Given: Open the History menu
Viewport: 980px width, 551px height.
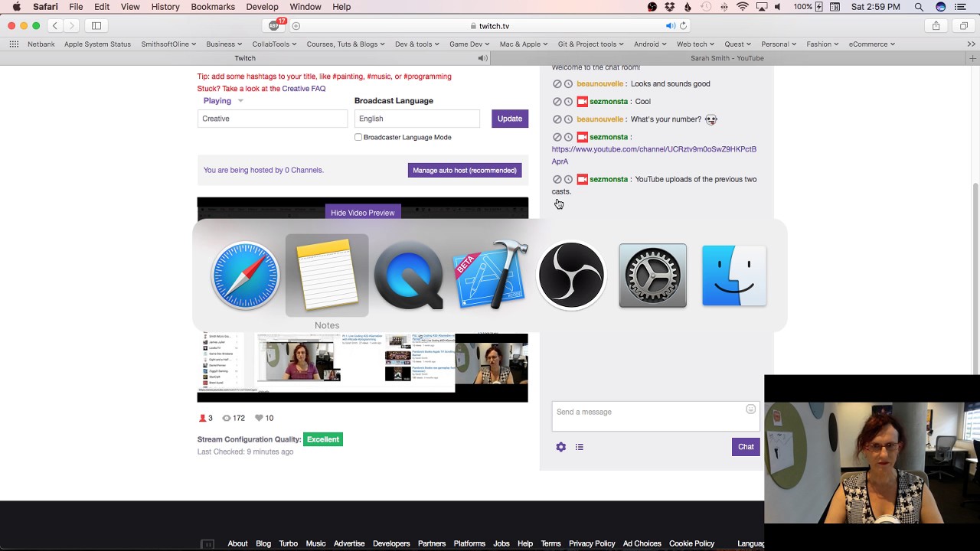Looking at the screenshot, I should [165, 7].
